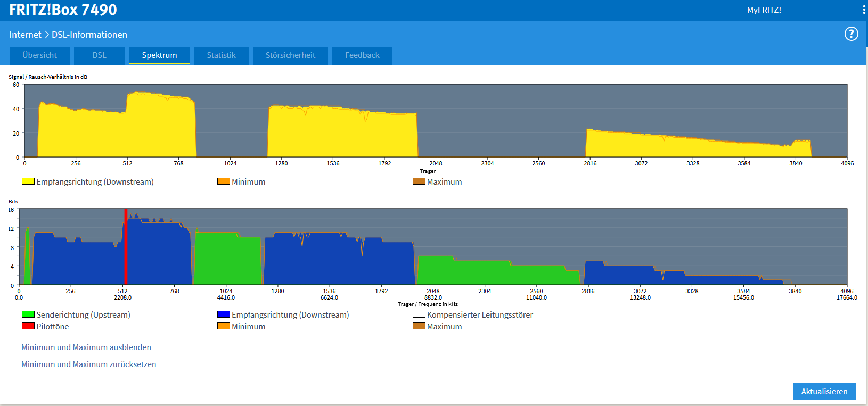Viewport: 868px width, 406px height.
Task: Open the Feedback tab
Action: [x=362, y=55]
